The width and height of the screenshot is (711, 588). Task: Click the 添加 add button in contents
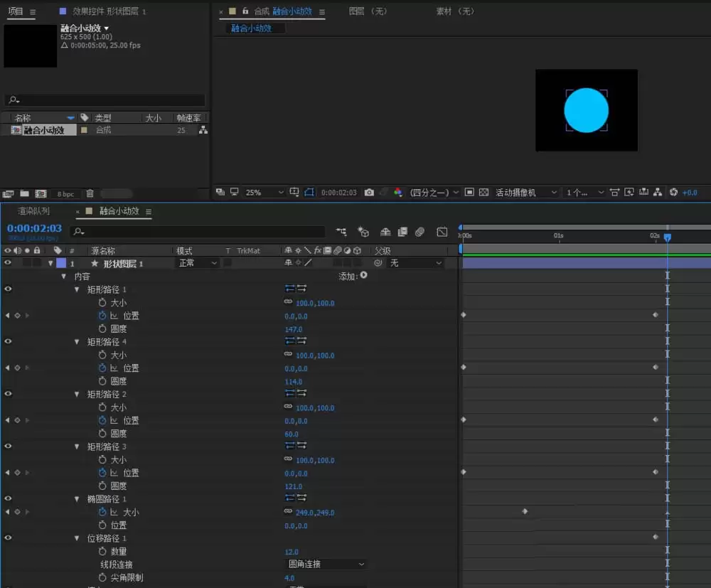[363, 275]
